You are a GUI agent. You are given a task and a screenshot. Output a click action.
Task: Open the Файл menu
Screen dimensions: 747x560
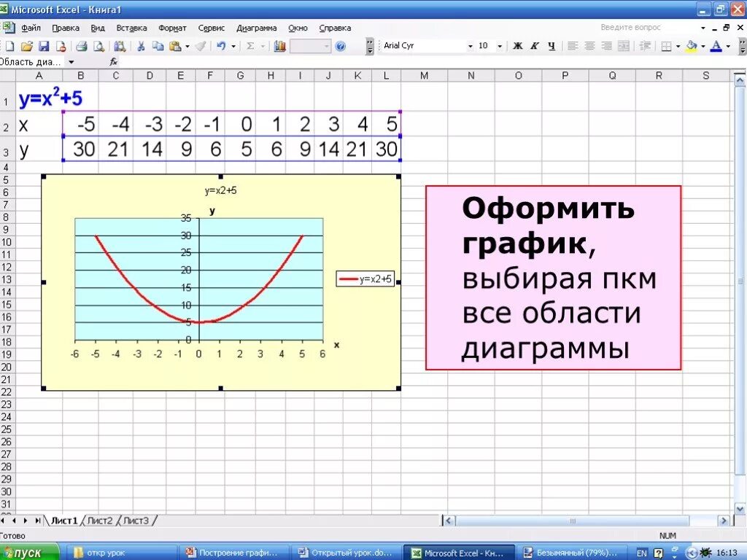click(31, 28)
